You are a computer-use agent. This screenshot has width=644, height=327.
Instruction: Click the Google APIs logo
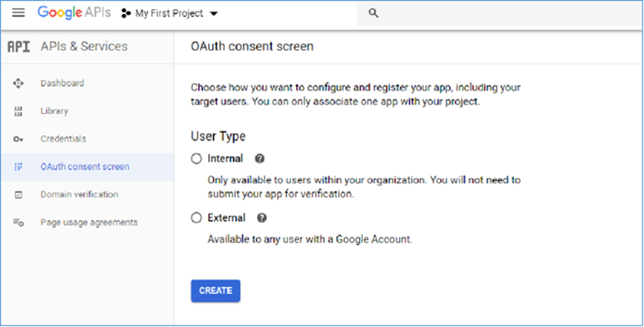pyautogui.click(x=75, y=14)
